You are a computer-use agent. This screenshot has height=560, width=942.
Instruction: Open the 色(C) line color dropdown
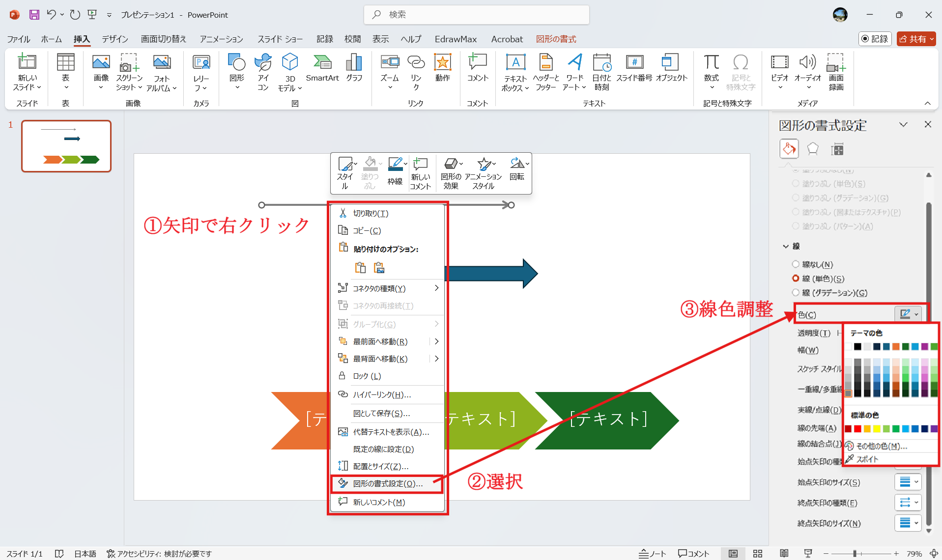908,314
